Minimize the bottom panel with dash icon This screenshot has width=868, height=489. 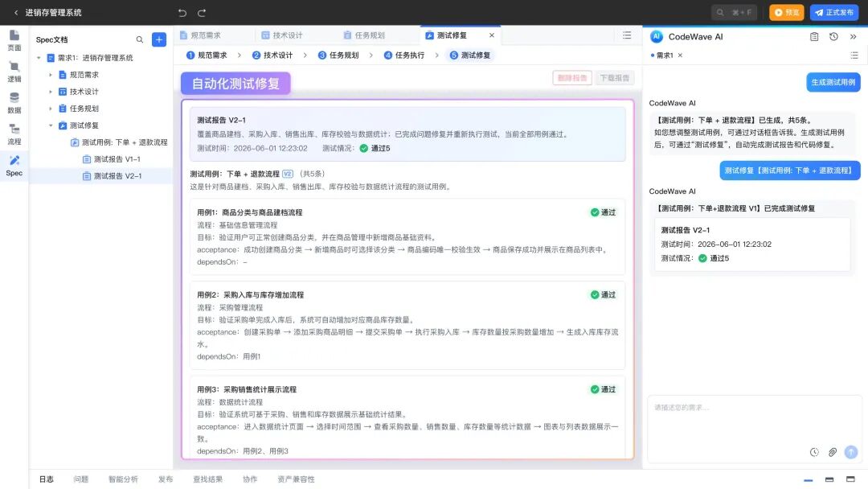tap(809, 479)
